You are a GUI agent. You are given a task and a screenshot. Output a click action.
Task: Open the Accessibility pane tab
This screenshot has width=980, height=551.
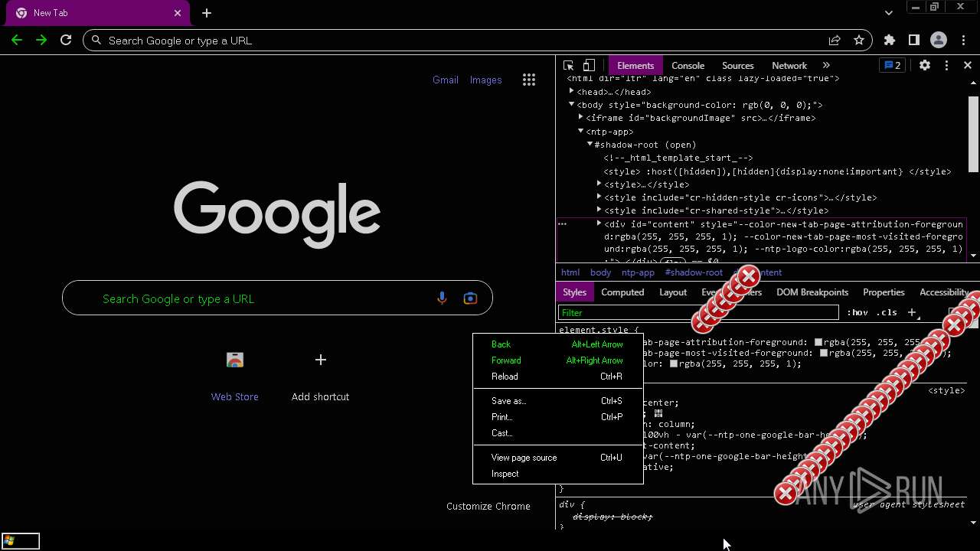click(945, 292)
